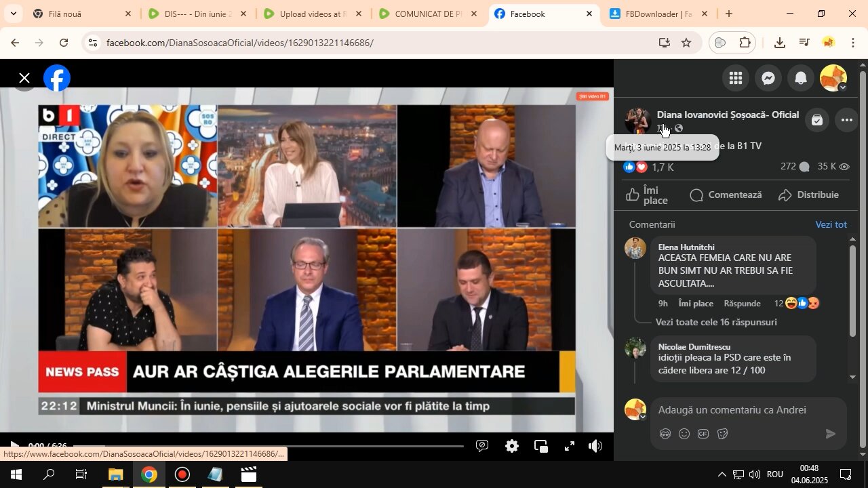This screenshot has height=488, width=868.
Task: Open the Facebook logo home link
Action: pos(57,78)
